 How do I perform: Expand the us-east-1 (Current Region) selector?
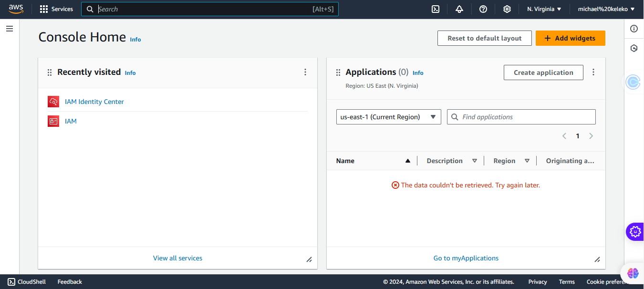pyautogui.click(x=389, y=117)
